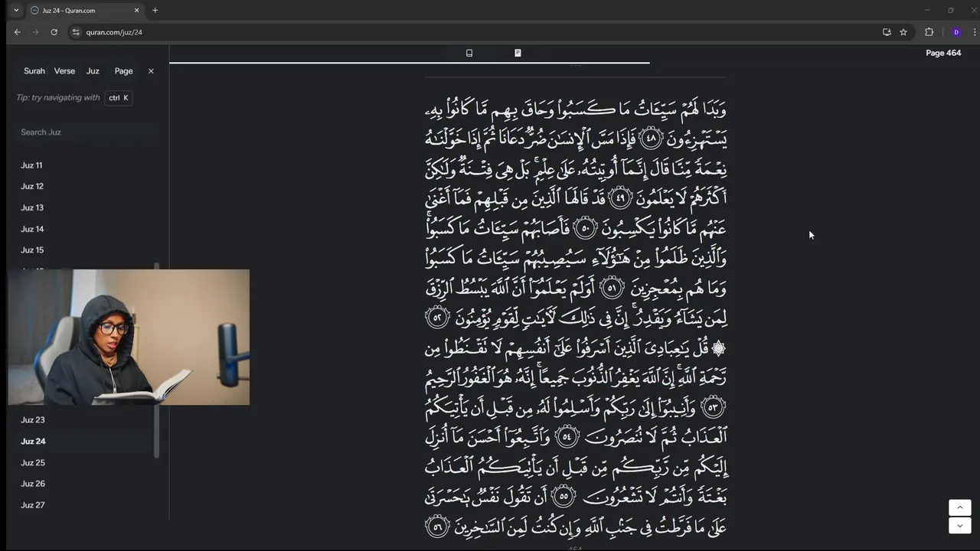This screenshot has width=980, height=551.
Task: Click the sidebar list scrollbar
Action: [x=157, y=432]
